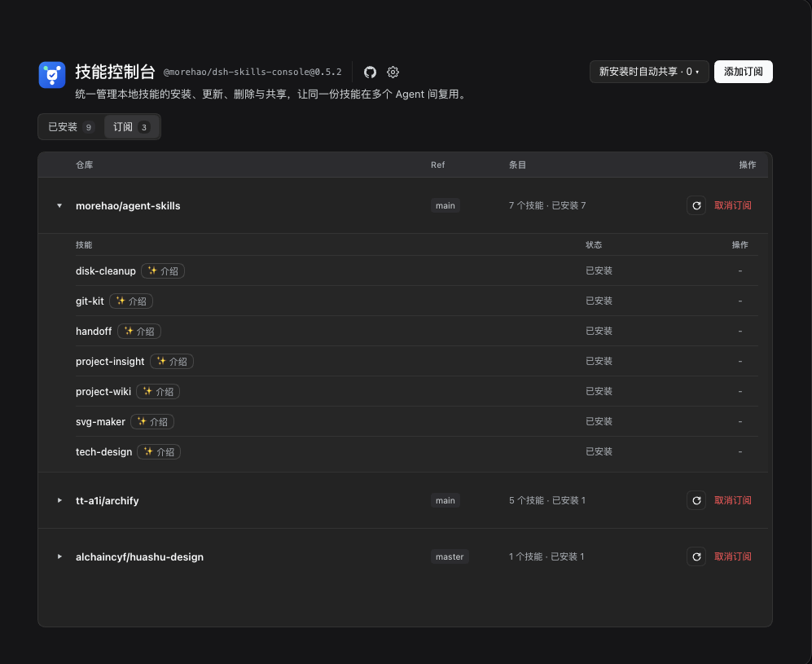
Task: Click the @morehao/dsh-skills-console@0.5.2 version text
Action: point(252,72)
